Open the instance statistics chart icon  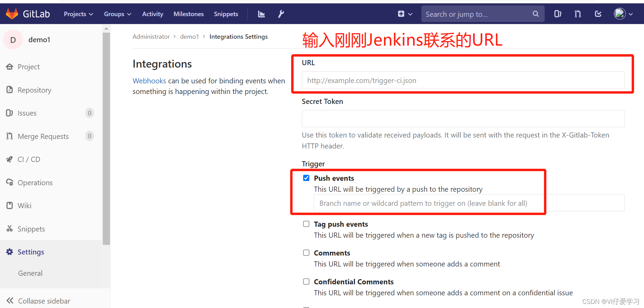pos(261,14)
